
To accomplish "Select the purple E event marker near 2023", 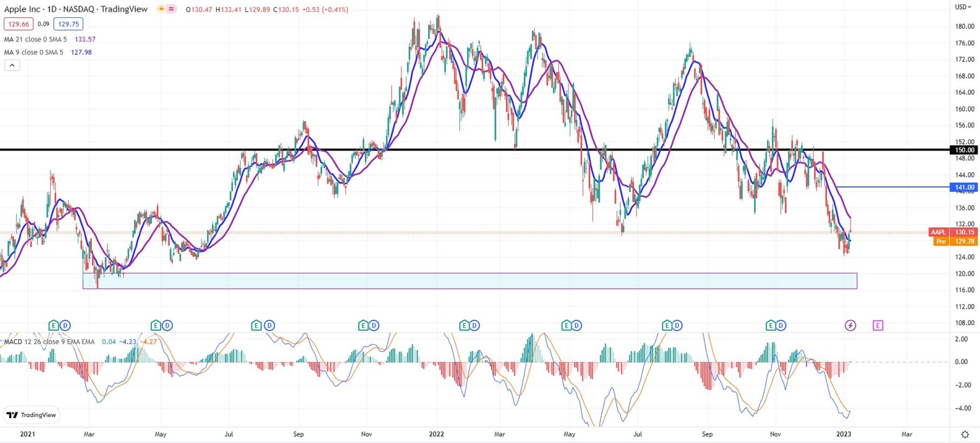I will tap(878, 325).
